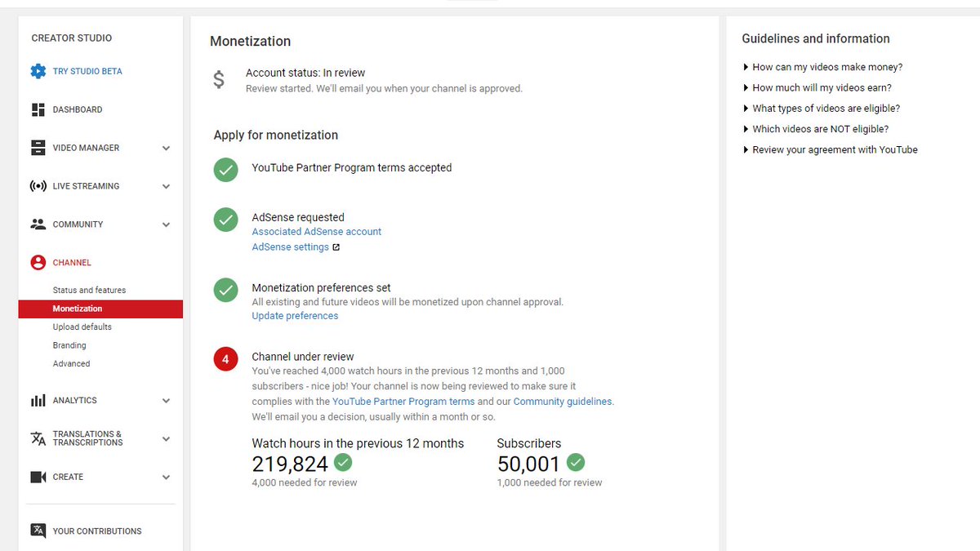Open Status and features submenu item
Viewport: 980px width, 551px height.
pyautogui.click(x=89, y=290)
